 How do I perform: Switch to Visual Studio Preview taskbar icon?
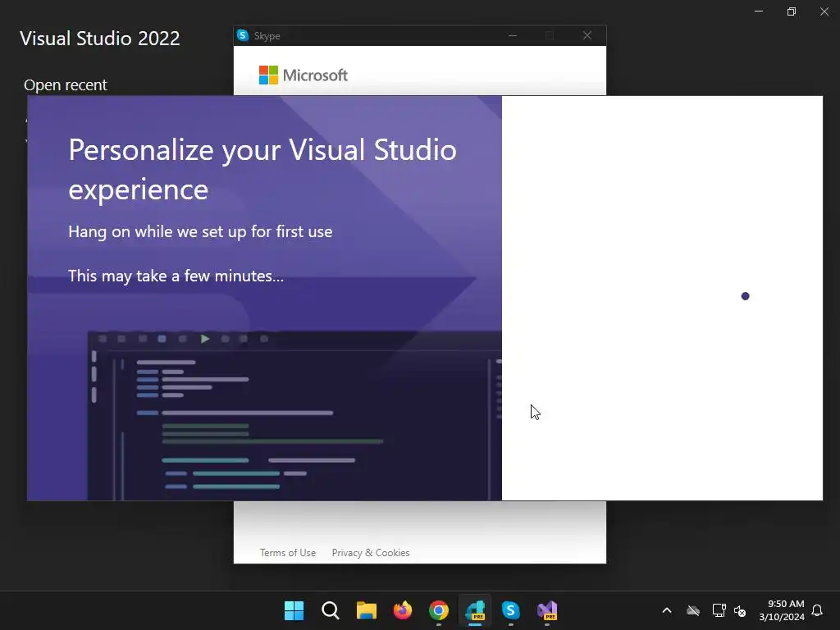coord(547,610)
